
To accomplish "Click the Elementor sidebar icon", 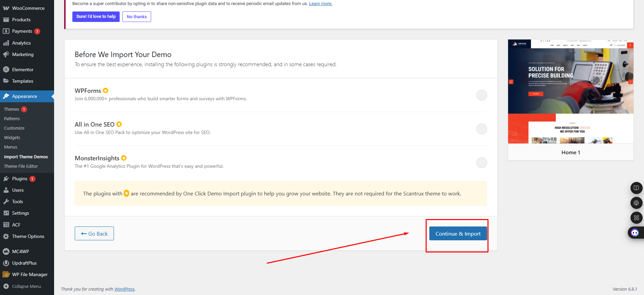I will [x=6, y=70].
